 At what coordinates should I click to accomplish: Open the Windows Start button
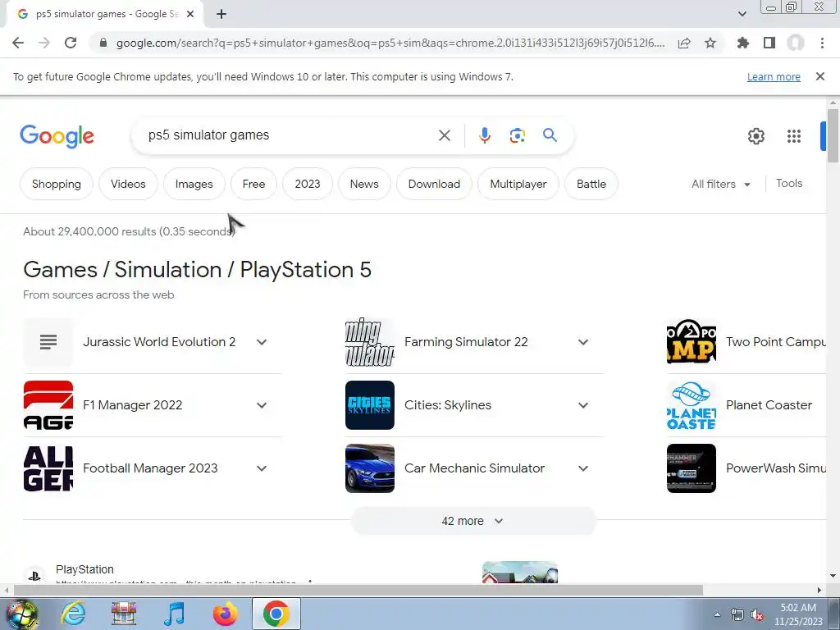tap(21, 614)
